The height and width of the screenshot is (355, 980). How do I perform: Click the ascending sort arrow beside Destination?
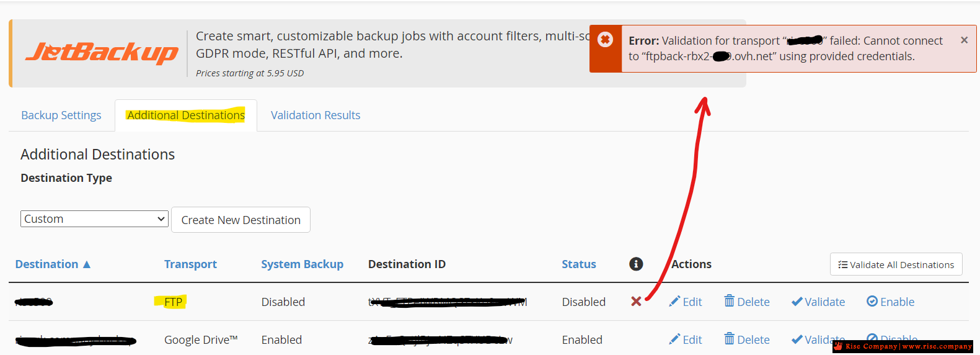pyautogui.click(x=87, y=264)
